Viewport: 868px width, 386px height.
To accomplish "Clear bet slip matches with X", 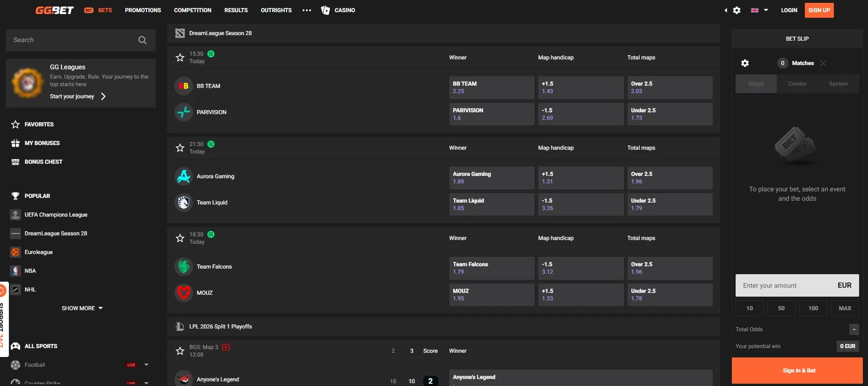I will (823, 63).
